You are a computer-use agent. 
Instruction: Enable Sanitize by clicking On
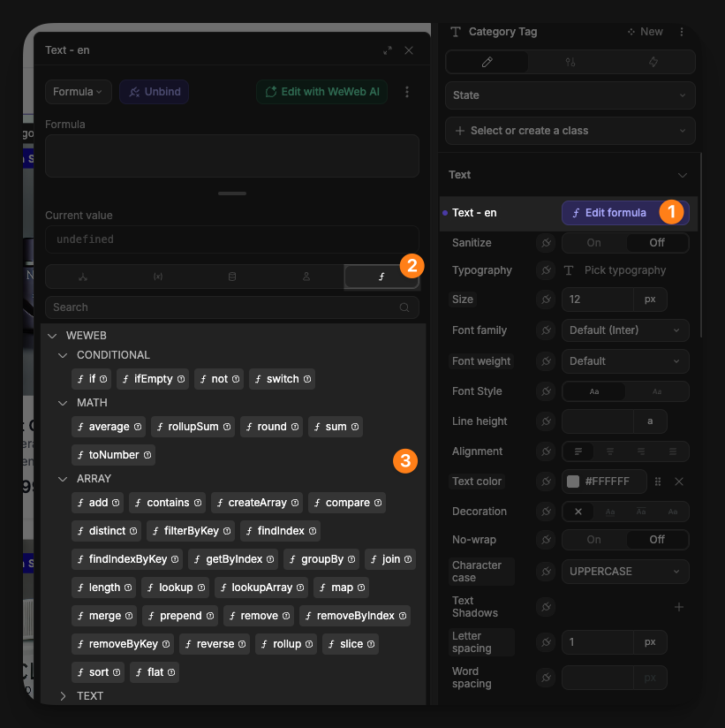pyautogui.click(x=592, y=242)
